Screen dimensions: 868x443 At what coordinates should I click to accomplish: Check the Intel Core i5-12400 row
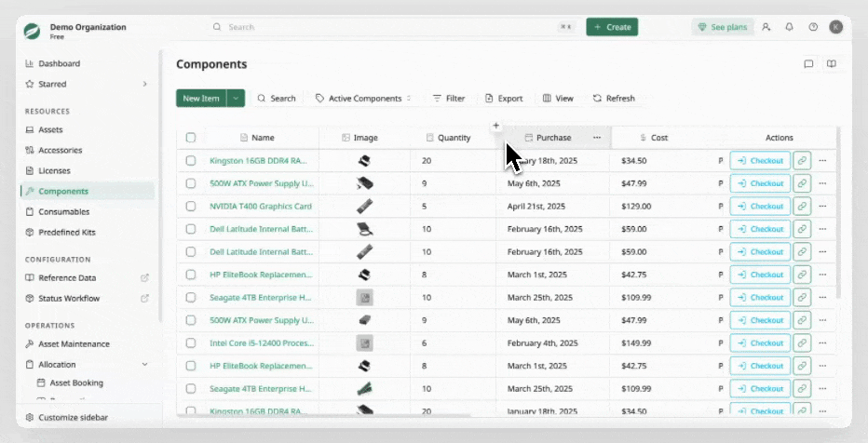(191, 342)
